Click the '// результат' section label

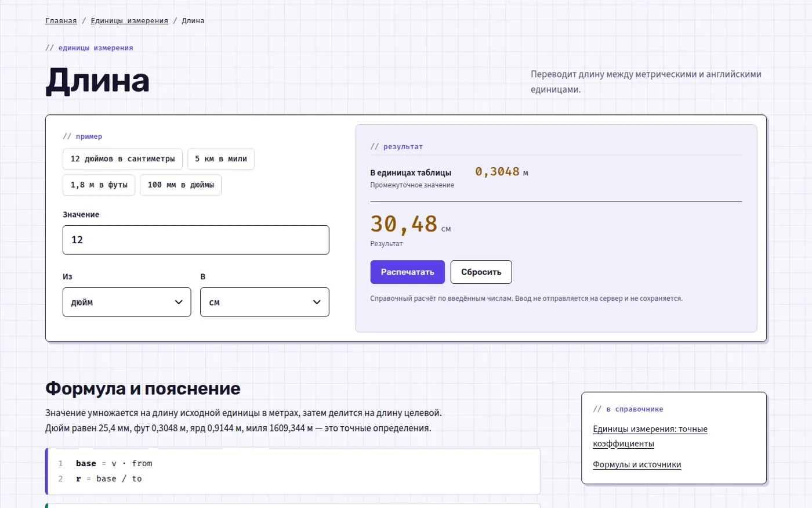tap(397, 147)
